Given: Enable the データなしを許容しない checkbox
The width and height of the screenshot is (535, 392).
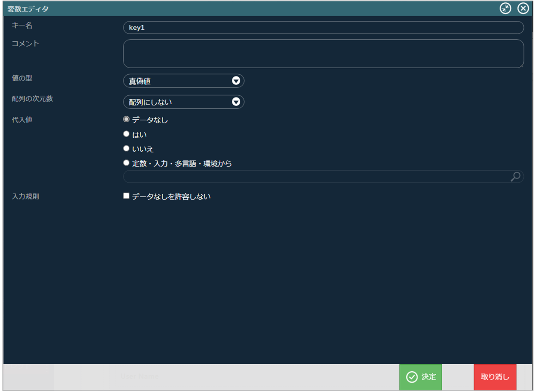Looking at the screenshot, I should coord(127,196).
